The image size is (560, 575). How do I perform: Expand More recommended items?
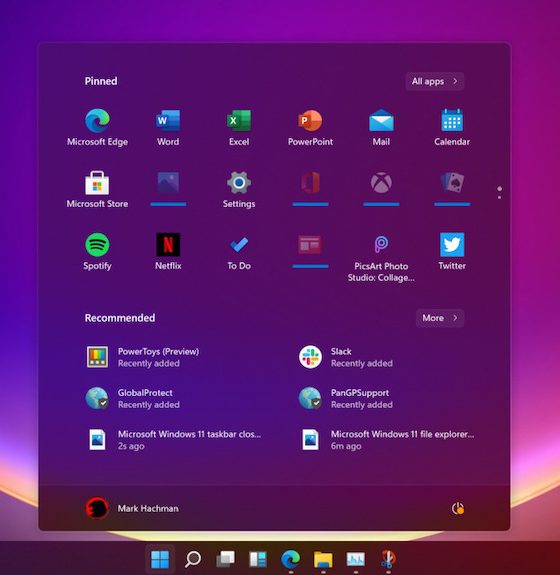pos(440,318)
